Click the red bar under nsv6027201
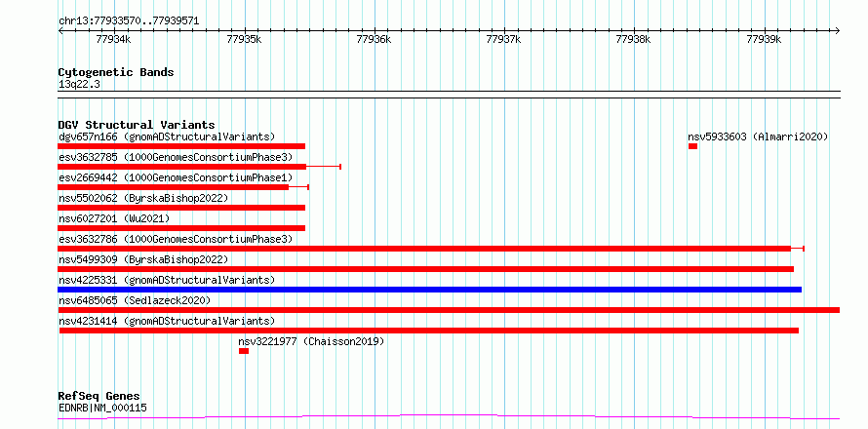Viewport: 868px width, 429px height. point(181,228)
